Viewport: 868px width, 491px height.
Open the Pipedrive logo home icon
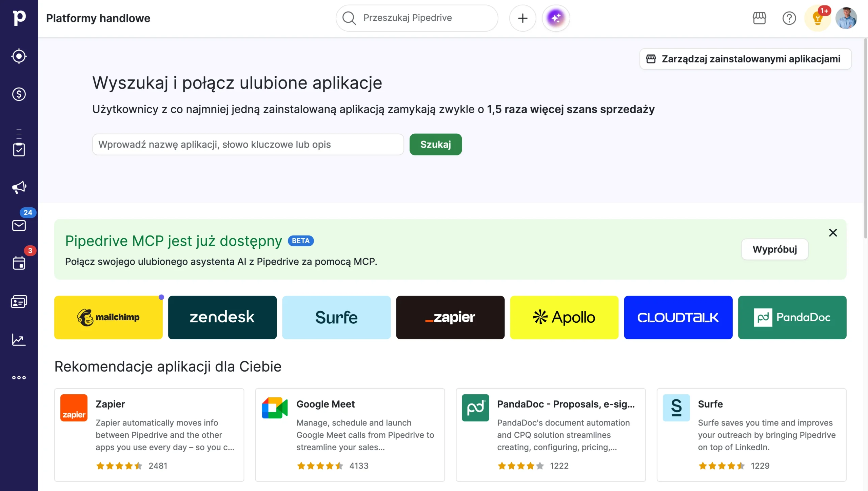pos(19,18)
